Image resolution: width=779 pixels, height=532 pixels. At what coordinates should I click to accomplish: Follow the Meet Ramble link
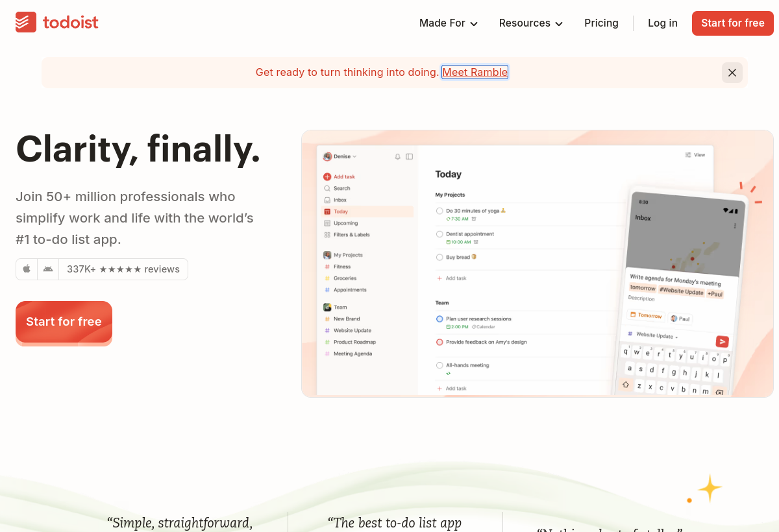(475, 73)
